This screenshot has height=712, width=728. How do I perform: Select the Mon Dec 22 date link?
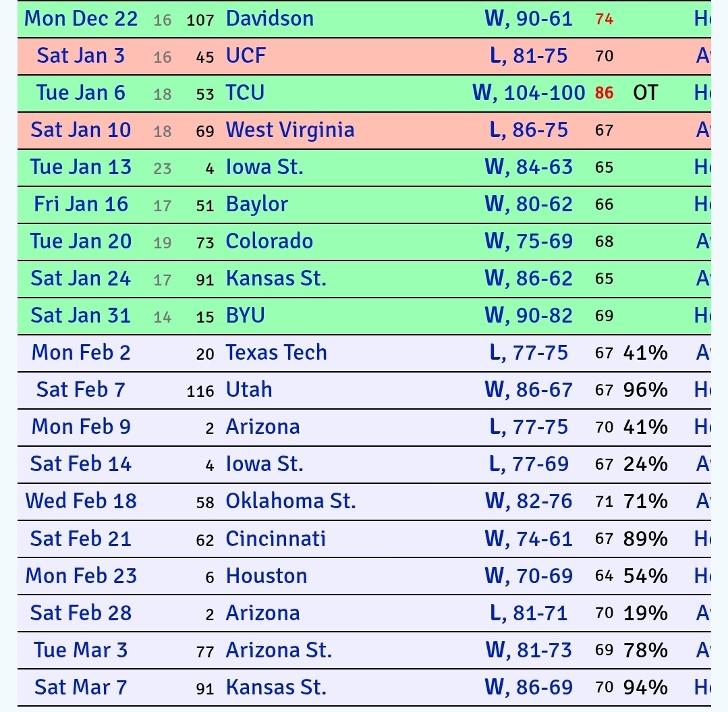tap(81, 18)
